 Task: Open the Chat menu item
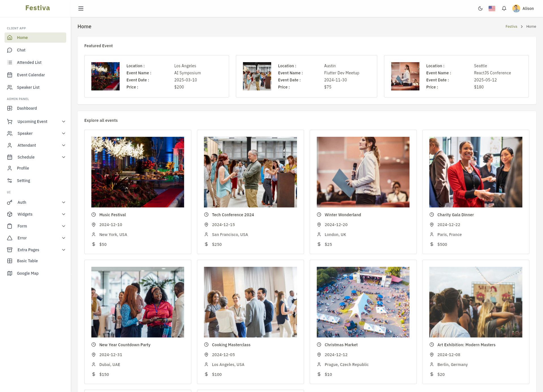(35, 50)
